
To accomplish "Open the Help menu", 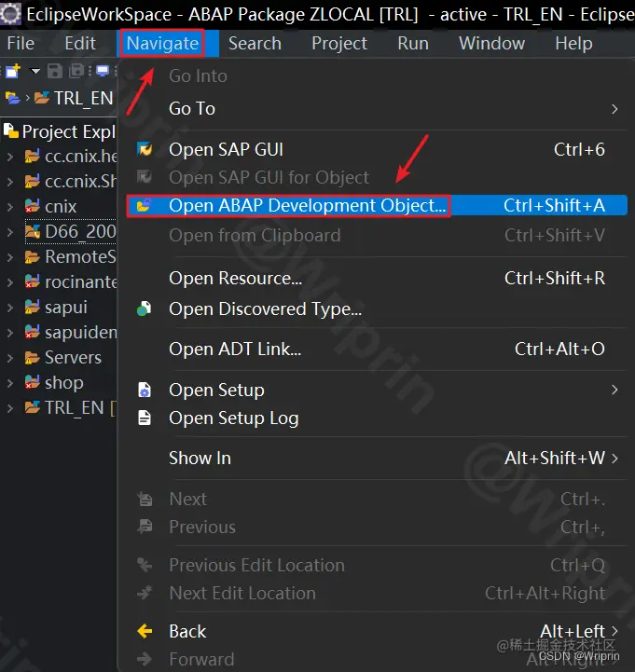I will 573,43.
